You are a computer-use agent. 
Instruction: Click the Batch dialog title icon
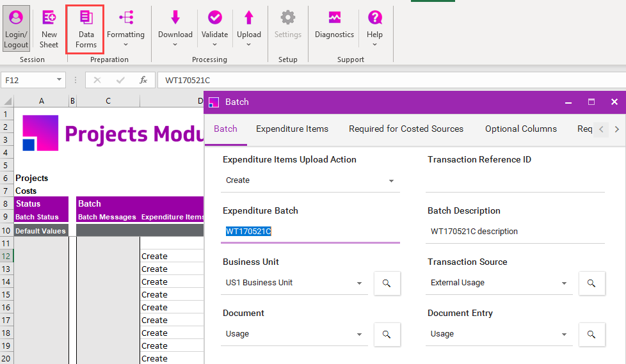(x=214, y=102)
